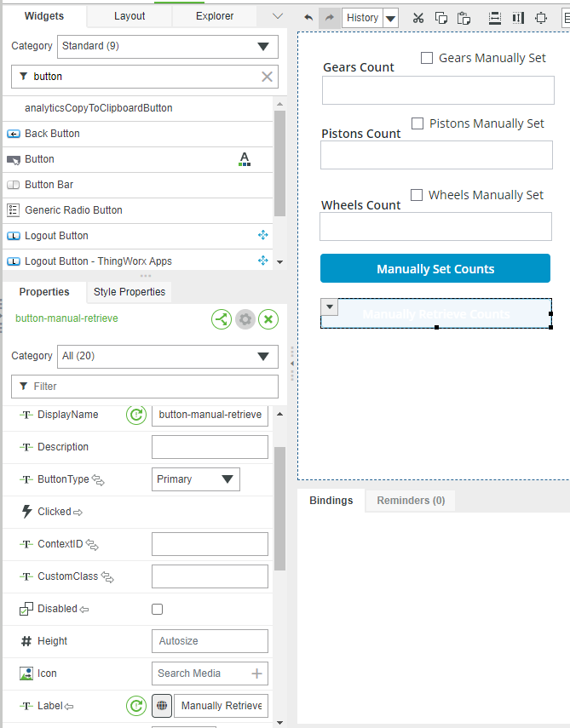Click the Undo arrow icon

point(307,17)
